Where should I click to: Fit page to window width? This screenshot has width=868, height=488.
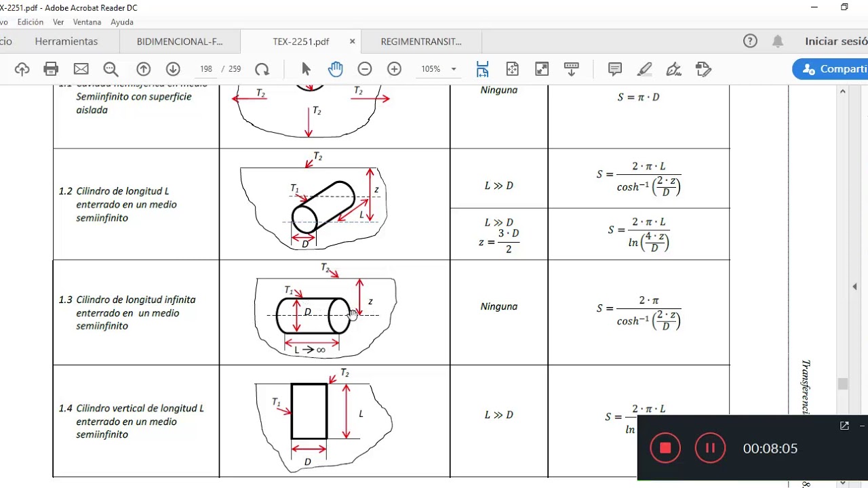[482, 69]
